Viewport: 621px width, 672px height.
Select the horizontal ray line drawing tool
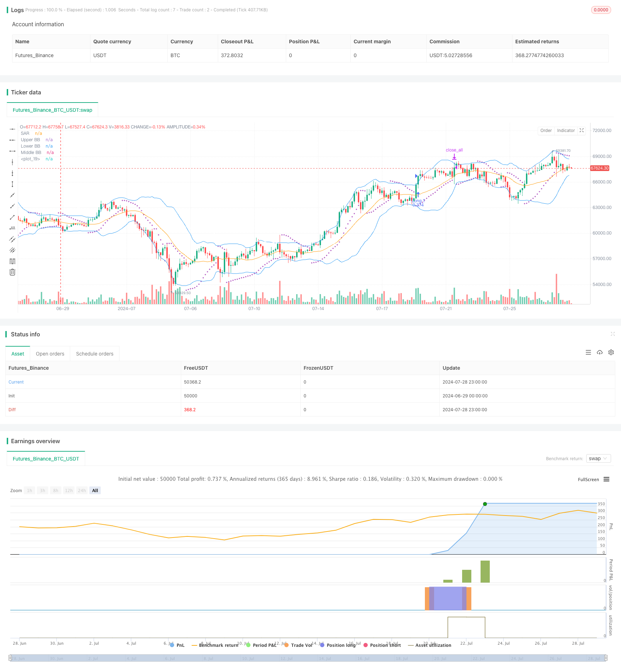12,140
